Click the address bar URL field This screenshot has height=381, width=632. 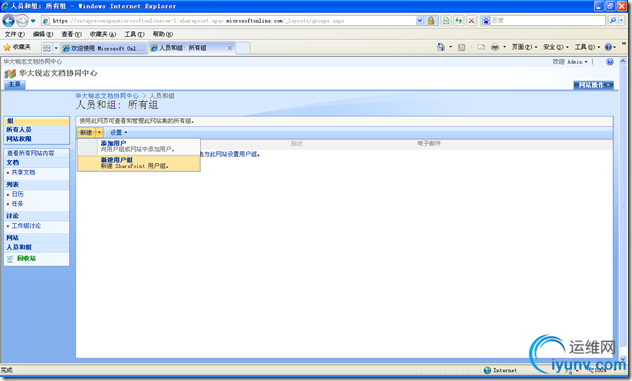(x=230, y=21)
